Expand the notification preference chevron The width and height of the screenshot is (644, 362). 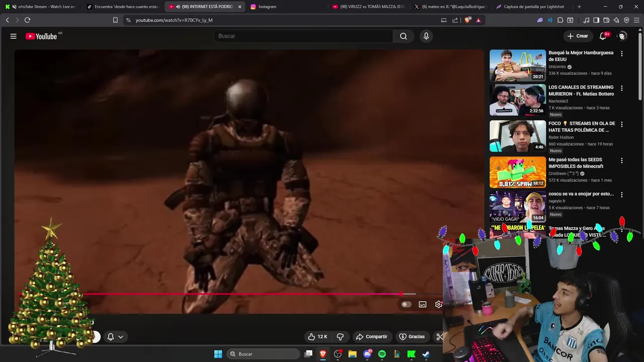(121, 337)
